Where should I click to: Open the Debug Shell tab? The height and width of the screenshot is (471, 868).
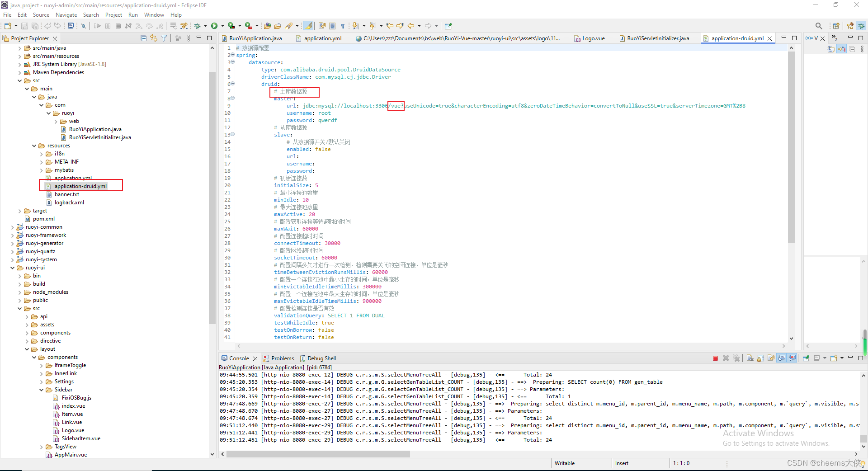[x=318, y=358]
